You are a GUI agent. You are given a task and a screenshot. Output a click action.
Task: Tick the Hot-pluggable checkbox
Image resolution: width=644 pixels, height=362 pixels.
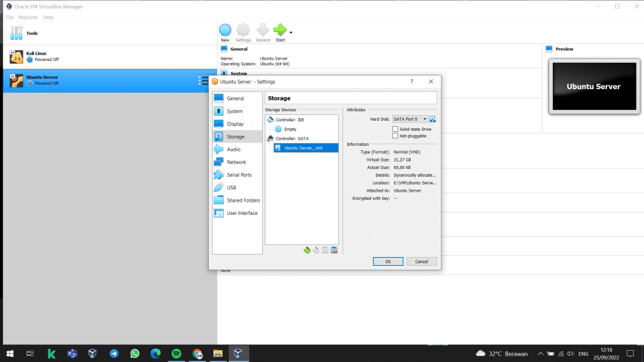(x=395, y=136)
